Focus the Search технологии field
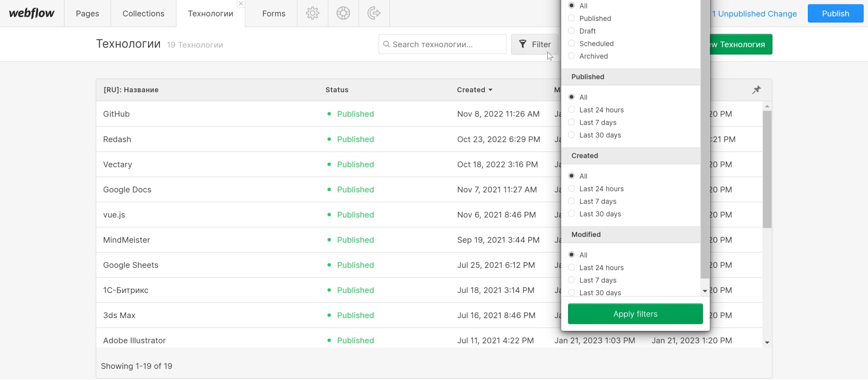Image resolution: width=868 pixels, height=380 pixels. (x=443, y=44)
